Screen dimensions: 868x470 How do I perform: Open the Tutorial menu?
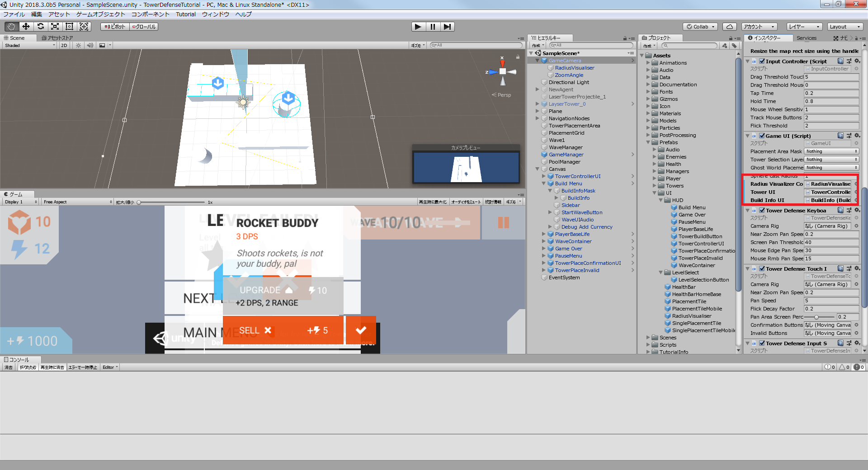186,14
